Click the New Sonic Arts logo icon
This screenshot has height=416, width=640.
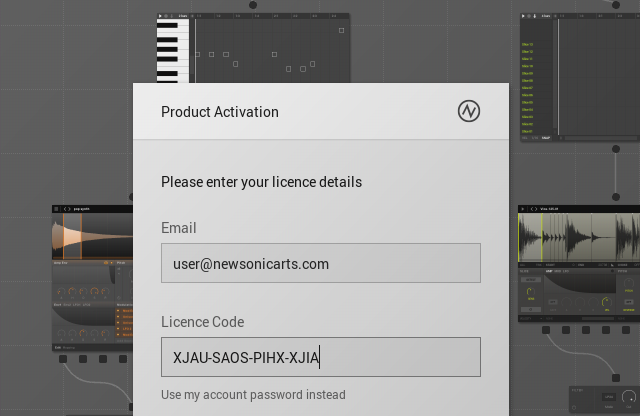[469, 111]
